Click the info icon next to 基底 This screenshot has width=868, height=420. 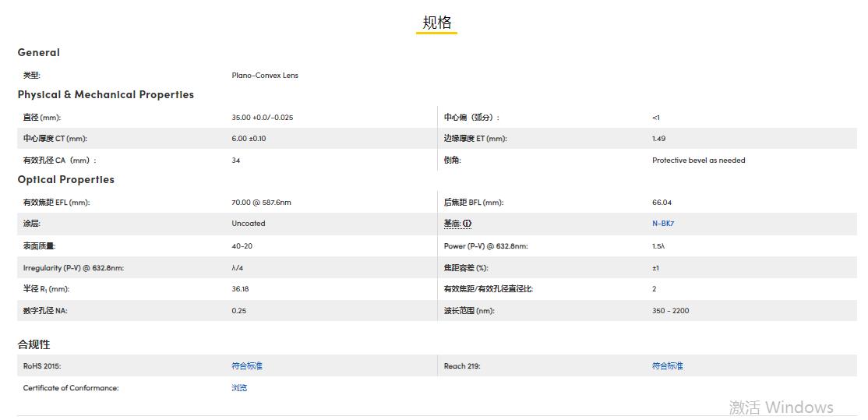[x=468, y=224]
